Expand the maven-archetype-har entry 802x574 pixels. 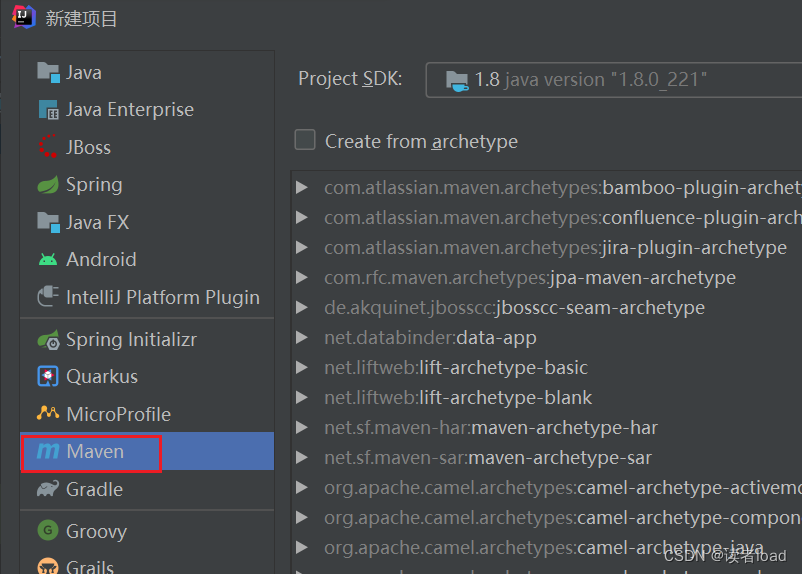[302, 427]
